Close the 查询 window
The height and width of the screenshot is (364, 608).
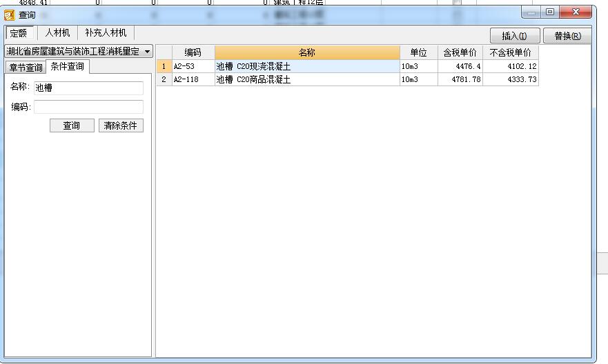[576, 12]
